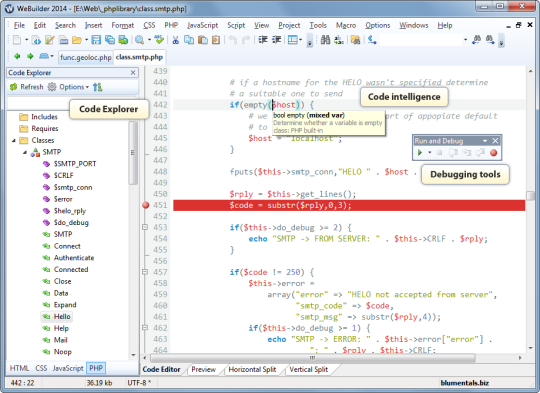The width and height of the screenshot is (540, 393).
Task: Click the Cut scissors icon
Action: point(176,40)
